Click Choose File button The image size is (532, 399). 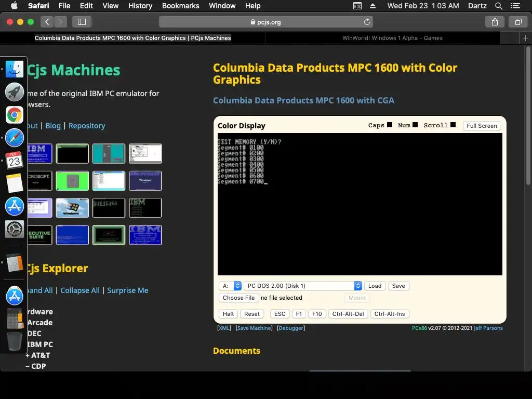238,298
